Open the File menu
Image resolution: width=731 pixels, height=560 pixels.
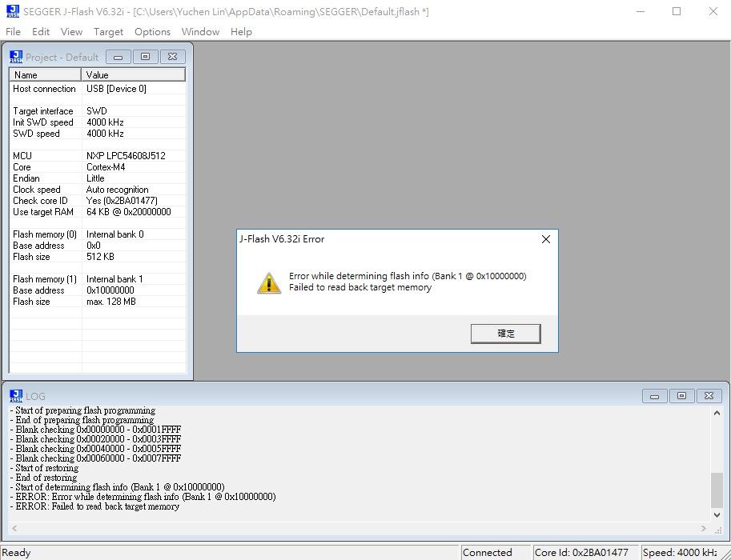13,32
